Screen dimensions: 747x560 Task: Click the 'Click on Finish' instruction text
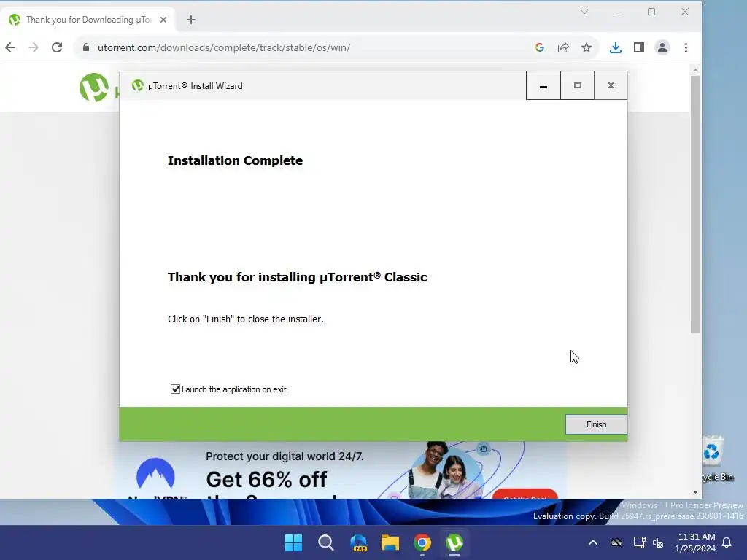click(x=245, y=319)
